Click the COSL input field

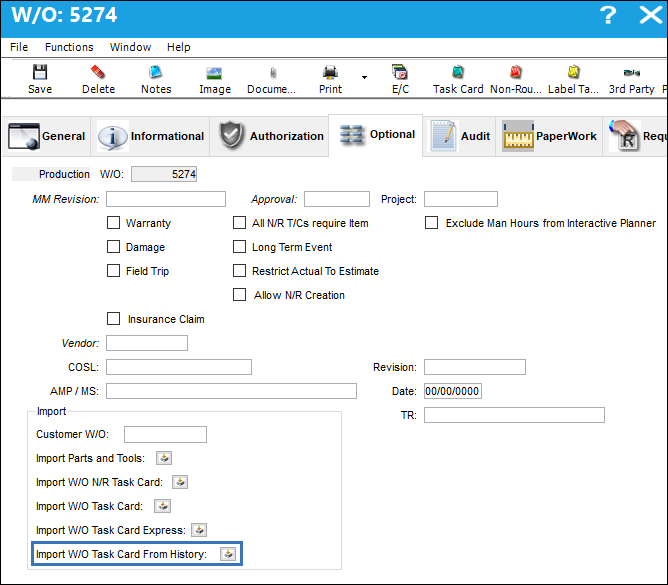coord(179,367)
